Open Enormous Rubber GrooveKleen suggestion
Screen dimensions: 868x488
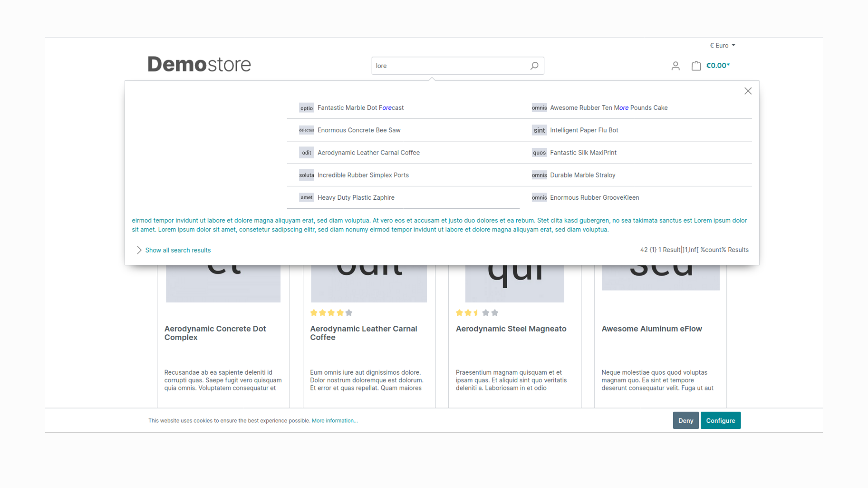[594, 197]
